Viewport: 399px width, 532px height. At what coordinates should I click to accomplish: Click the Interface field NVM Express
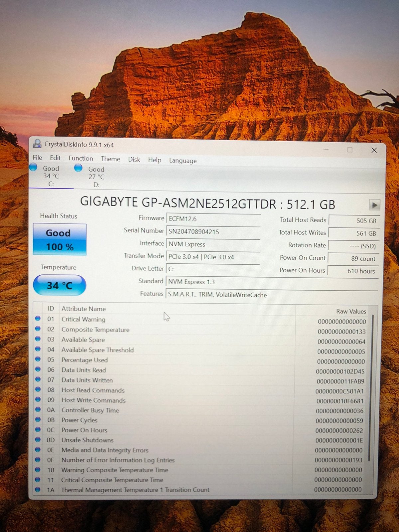pyautogui.click(x=213, y=244)
